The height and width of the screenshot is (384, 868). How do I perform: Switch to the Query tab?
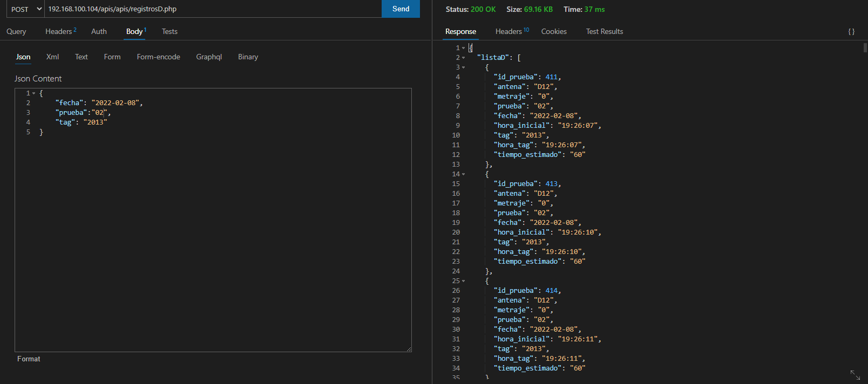[16, 31]
